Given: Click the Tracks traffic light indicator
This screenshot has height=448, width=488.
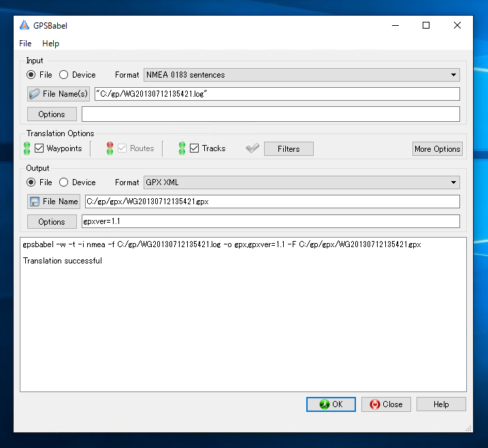Looking at the screenshot, I should tap(182, 148).
